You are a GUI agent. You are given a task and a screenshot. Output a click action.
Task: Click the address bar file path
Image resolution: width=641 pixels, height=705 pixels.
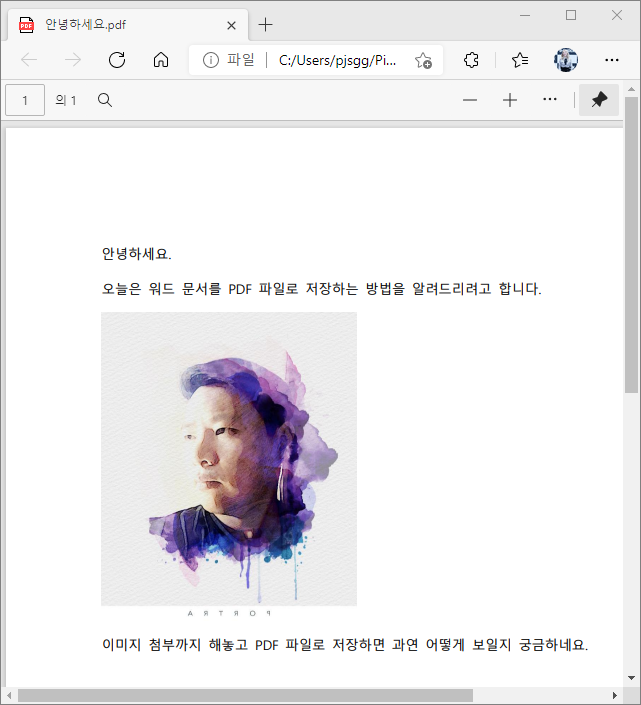pos(337,60)
